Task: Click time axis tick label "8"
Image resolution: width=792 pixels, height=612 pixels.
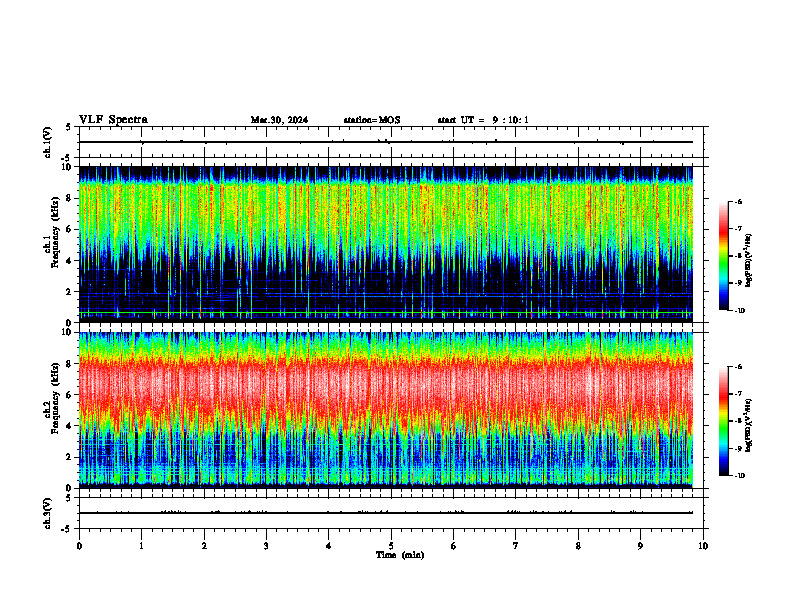Action: point(578,546)
